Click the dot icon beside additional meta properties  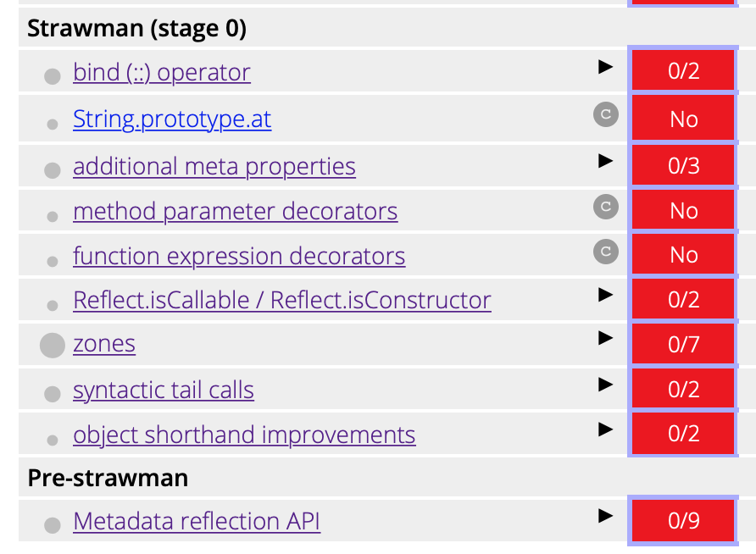coord(52,170)
